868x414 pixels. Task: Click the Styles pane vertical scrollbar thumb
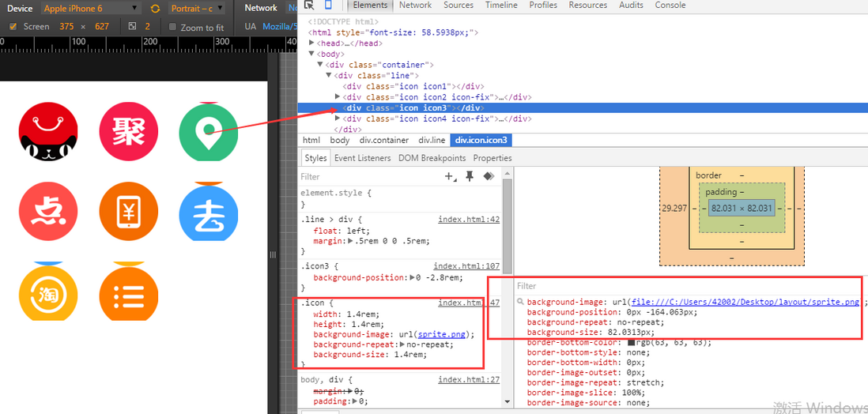507,225
